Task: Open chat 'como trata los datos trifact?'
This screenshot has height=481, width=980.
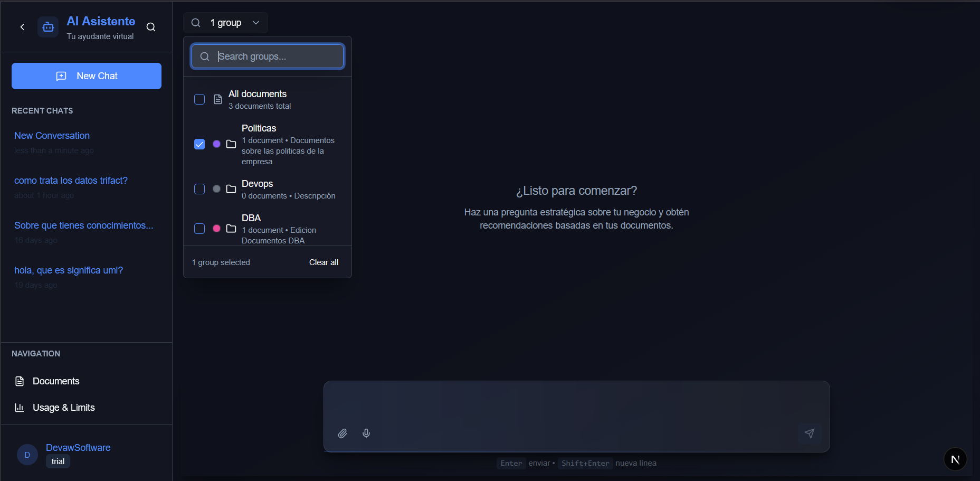Action: [x=71, y=181]
